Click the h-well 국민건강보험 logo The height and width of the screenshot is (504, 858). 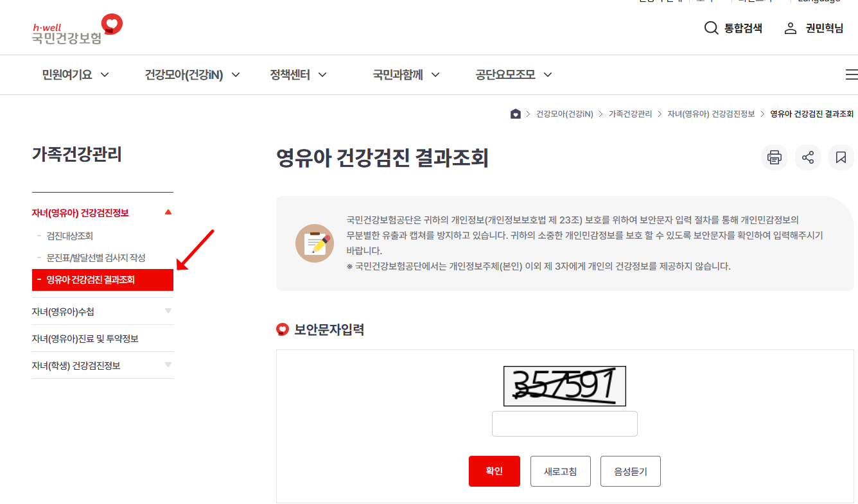[77, 30]
